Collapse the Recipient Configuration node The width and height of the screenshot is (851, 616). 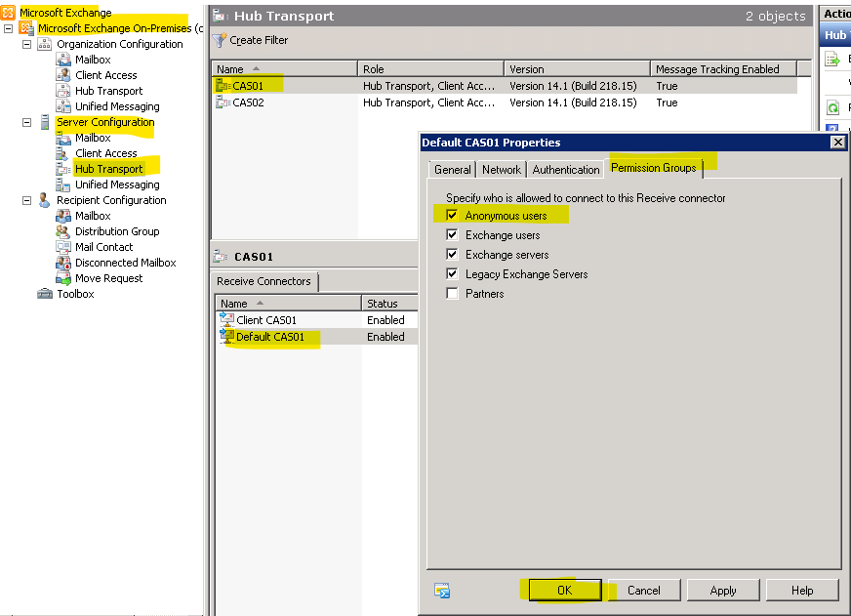coord(27,200)
